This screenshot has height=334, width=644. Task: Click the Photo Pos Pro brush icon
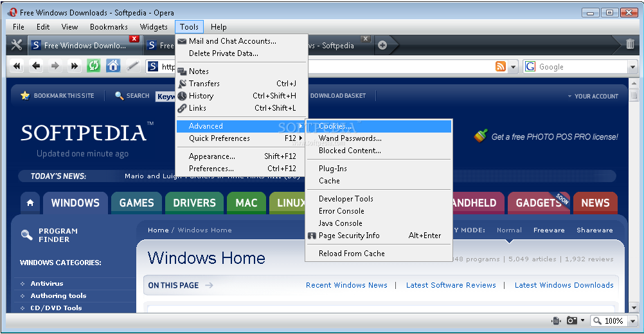click(481, 136)
